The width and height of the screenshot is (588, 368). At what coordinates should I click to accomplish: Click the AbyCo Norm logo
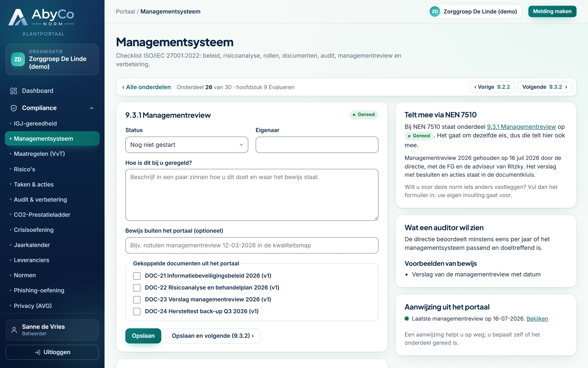tap(41, 17)
